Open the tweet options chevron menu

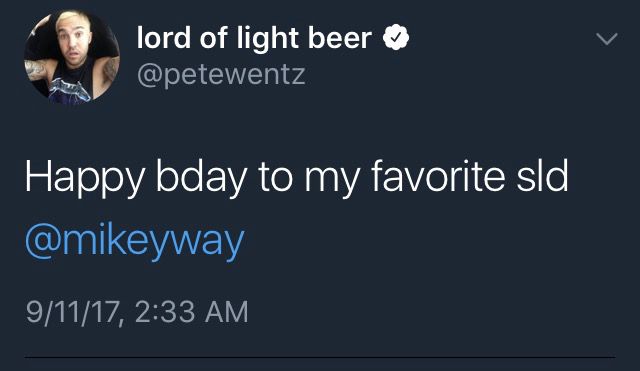coord(607,39)
